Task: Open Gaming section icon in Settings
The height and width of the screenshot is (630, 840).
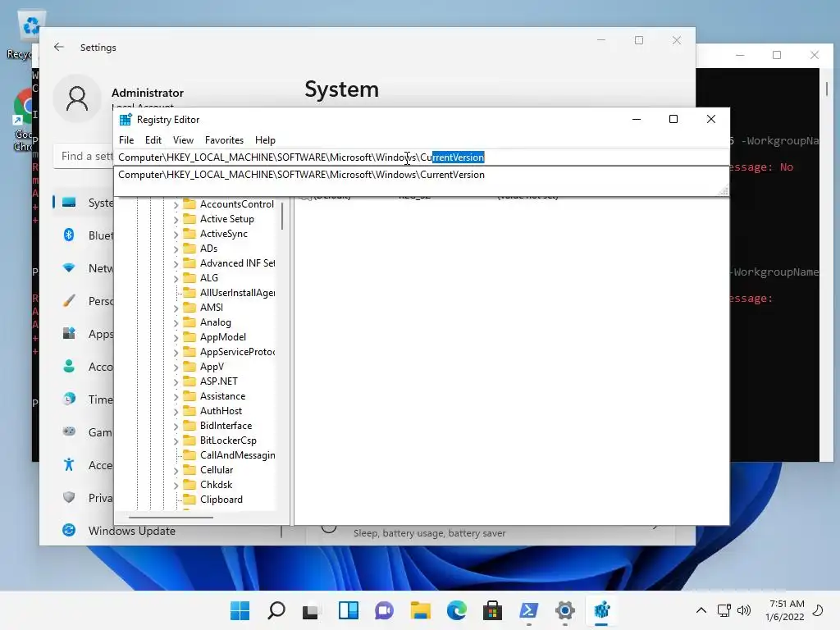Action: pyautogui.click(x=69, y=431)
